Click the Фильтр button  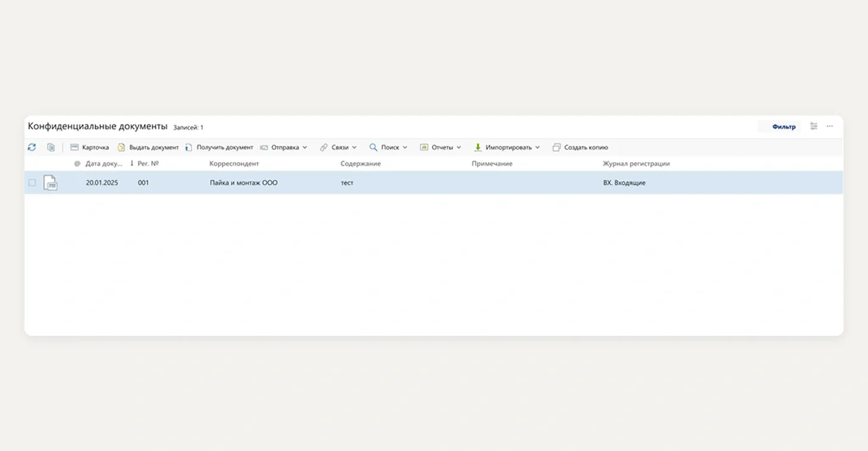pyautogui.click(x=783, y=127)
